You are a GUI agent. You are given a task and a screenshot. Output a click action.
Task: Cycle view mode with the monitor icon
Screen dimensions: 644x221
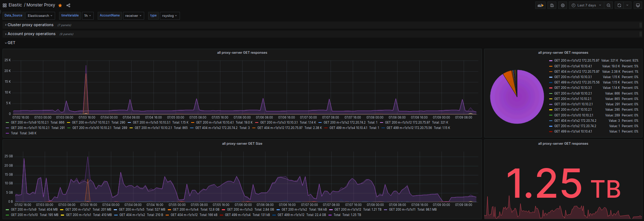(638, 5)
